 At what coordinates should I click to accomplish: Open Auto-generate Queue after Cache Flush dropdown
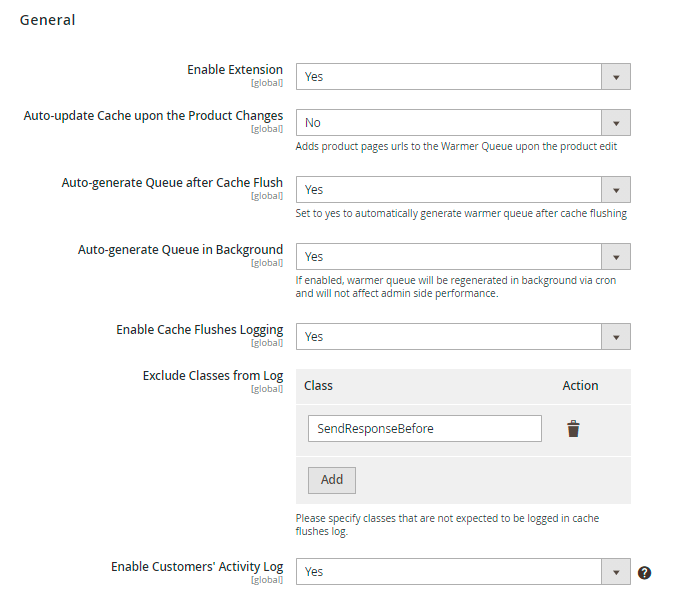(463, 190)
